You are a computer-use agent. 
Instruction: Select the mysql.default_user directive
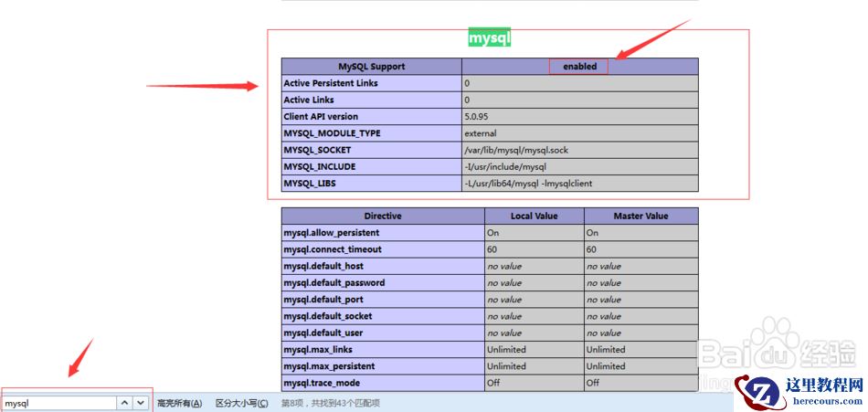click(323, 333)
